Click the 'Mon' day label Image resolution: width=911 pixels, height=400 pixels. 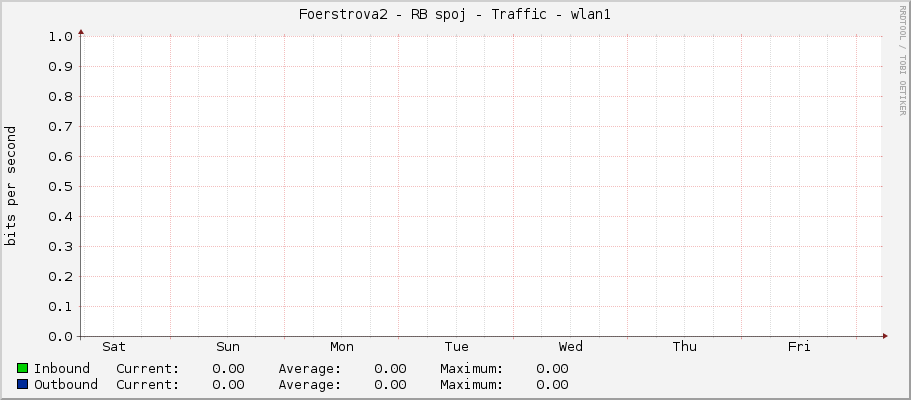(x=342, y=347)
